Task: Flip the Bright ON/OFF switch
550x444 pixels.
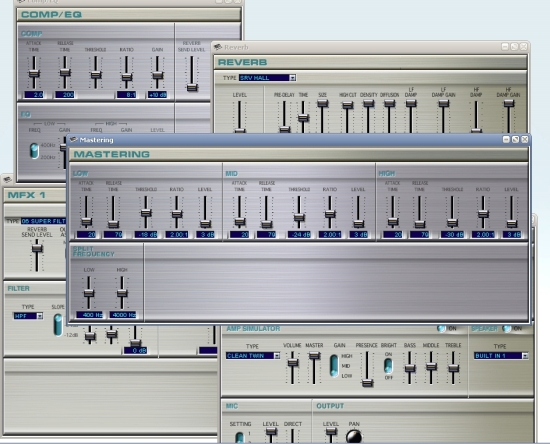Action: (388, 366)
